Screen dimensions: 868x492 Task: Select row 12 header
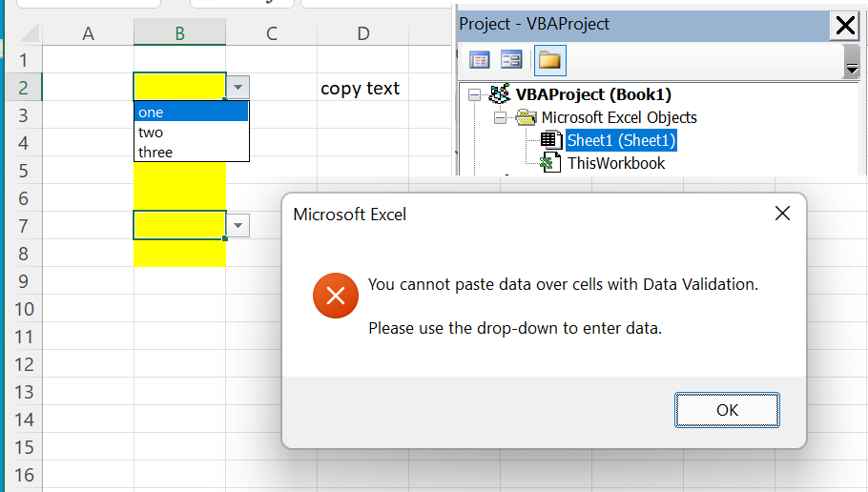coord(23,363)
